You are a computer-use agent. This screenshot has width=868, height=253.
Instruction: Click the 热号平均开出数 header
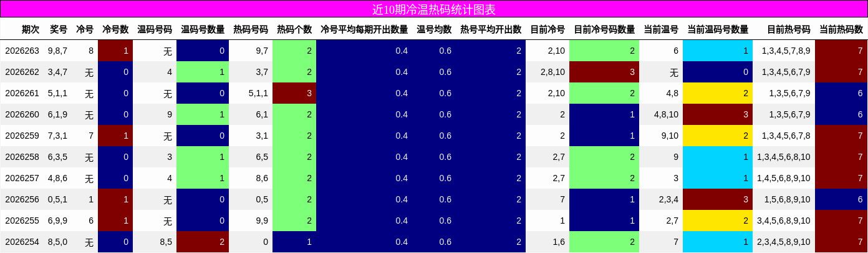pos(491,29)
